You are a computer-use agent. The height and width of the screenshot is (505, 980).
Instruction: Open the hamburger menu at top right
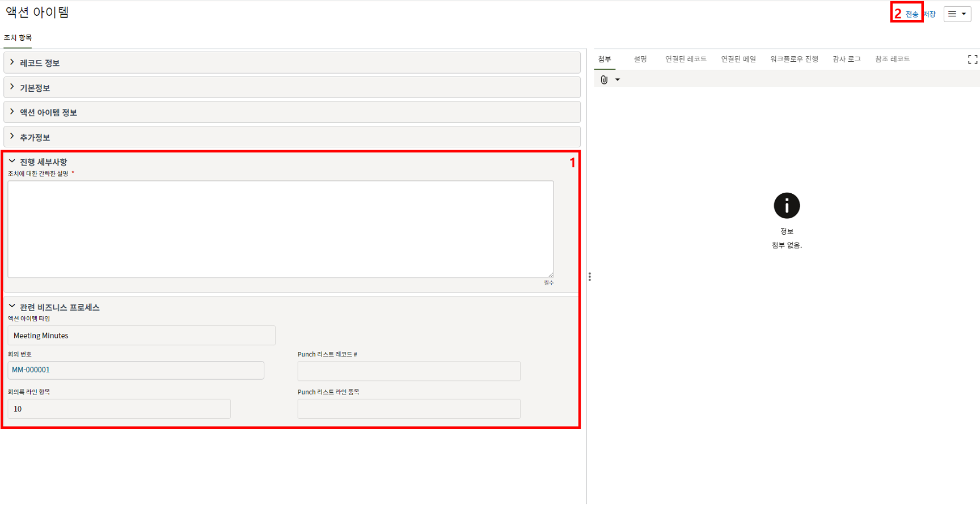957,14
